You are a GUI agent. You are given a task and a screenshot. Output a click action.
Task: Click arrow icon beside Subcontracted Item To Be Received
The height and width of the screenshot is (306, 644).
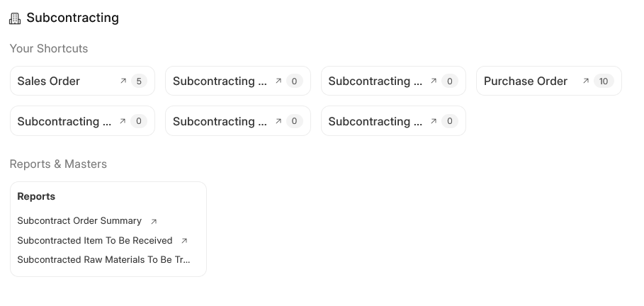185,241
